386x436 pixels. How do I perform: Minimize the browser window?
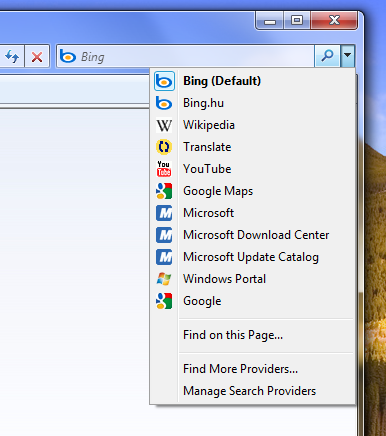coord(270,21)
